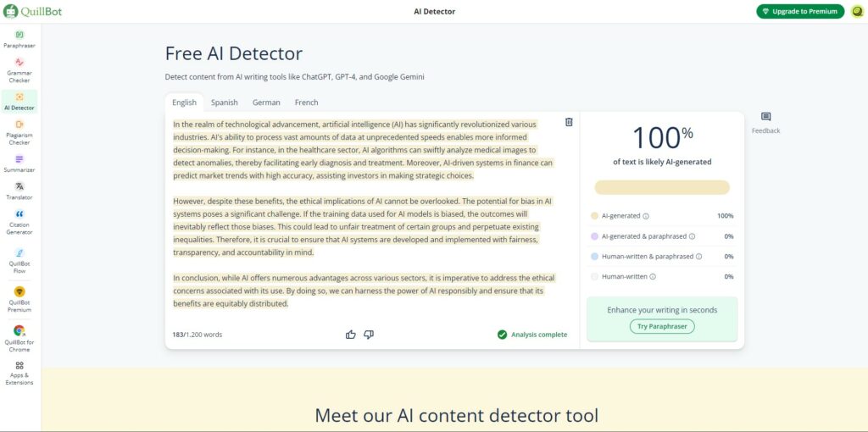Image resolution: width=868 pixels, height=432 pixels.
Task: Select the French language tab
Action: (x=307, y=102)
